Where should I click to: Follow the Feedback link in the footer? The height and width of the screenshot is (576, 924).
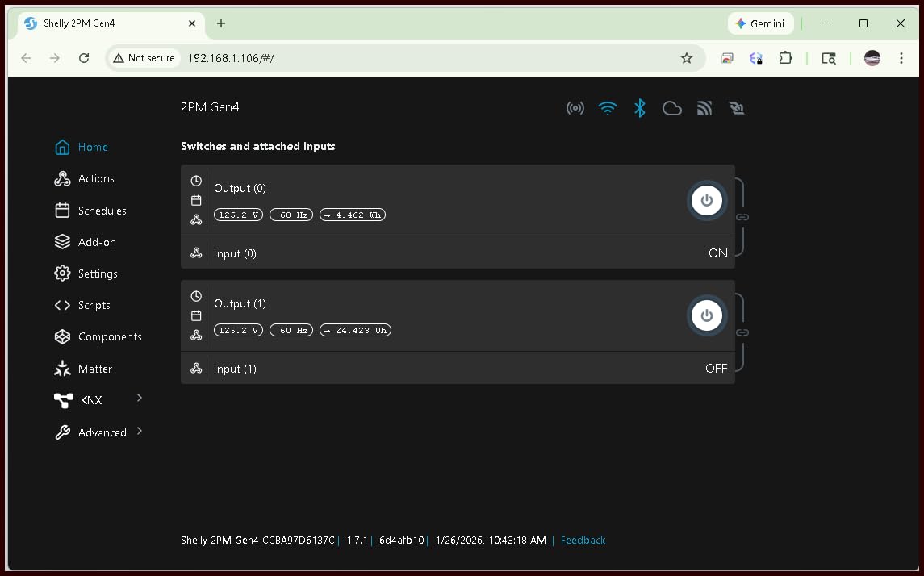(583, 540)
